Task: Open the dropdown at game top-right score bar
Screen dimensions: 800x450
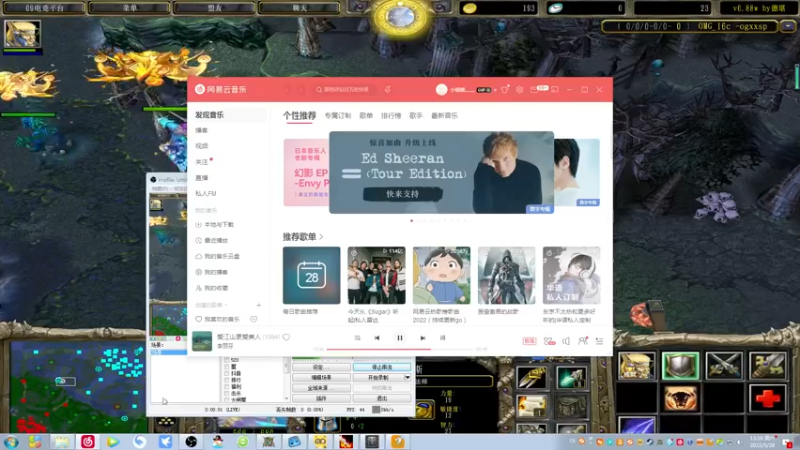Action: point(788,26)
